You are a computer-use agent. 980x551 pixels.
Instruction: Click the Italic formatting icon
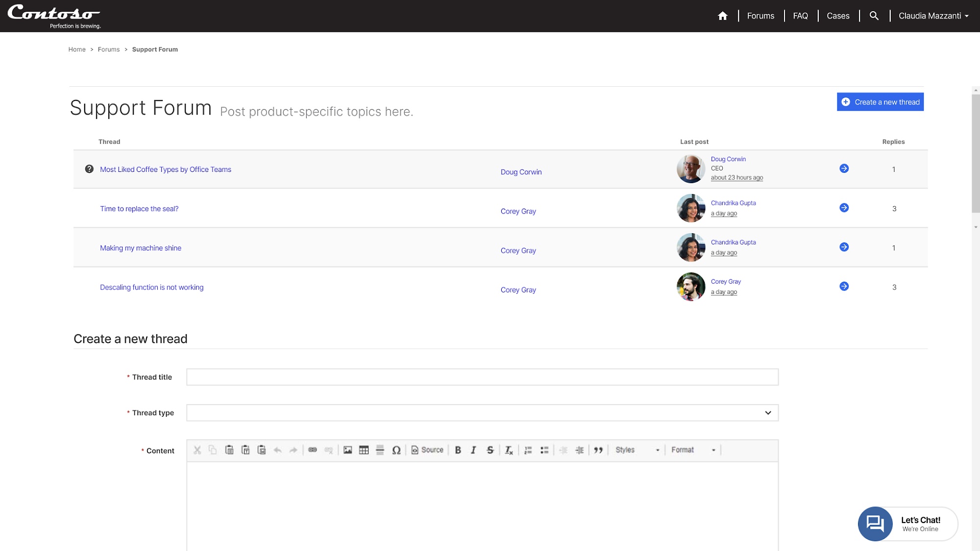473,450
